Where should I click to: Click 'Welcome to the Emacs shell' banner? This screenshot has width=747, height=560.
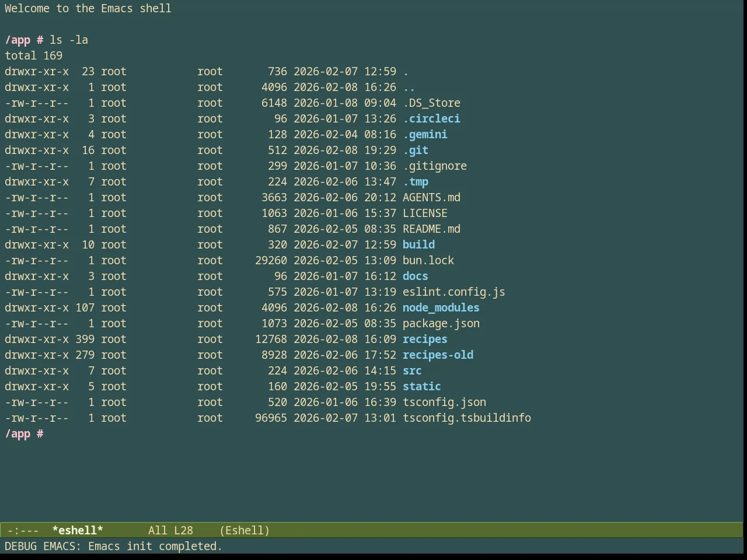tap(88, 8)
